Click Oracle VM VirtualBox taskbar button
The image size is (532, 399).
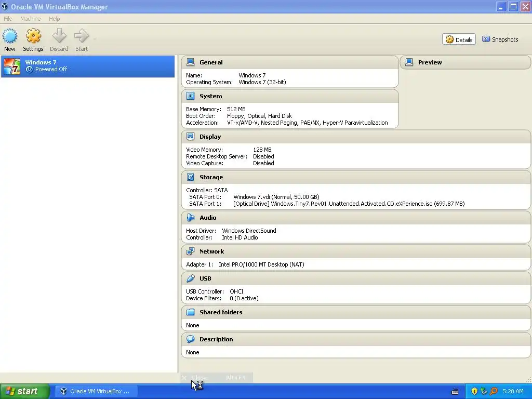96,391
